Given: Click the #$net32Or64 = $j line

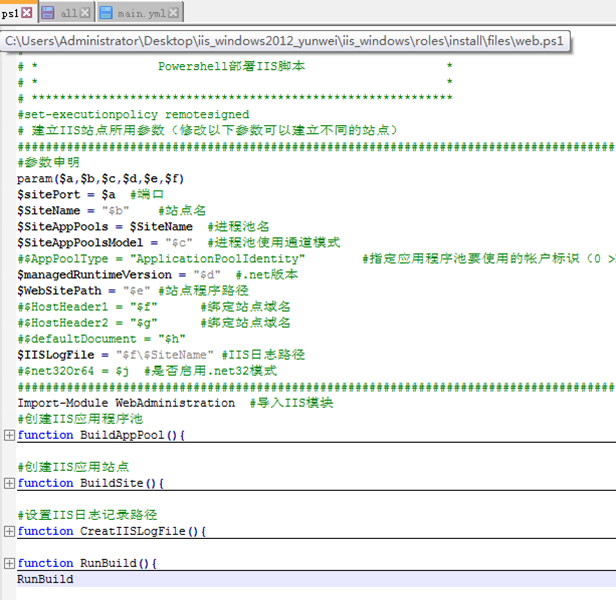Looking at the screenshot, I should (x=147, y=371).
